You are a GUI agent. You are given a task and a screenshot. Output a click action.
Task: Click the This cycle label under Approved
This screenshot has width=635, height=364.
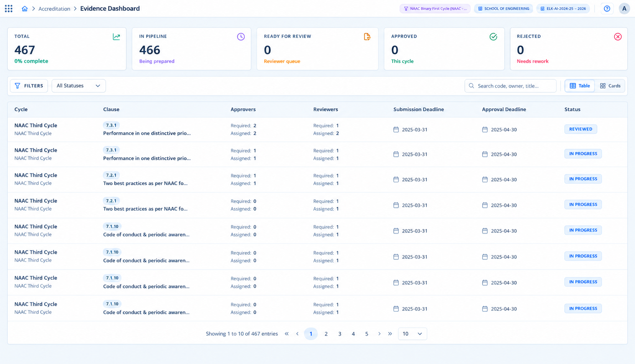click(x=402, y=61)
